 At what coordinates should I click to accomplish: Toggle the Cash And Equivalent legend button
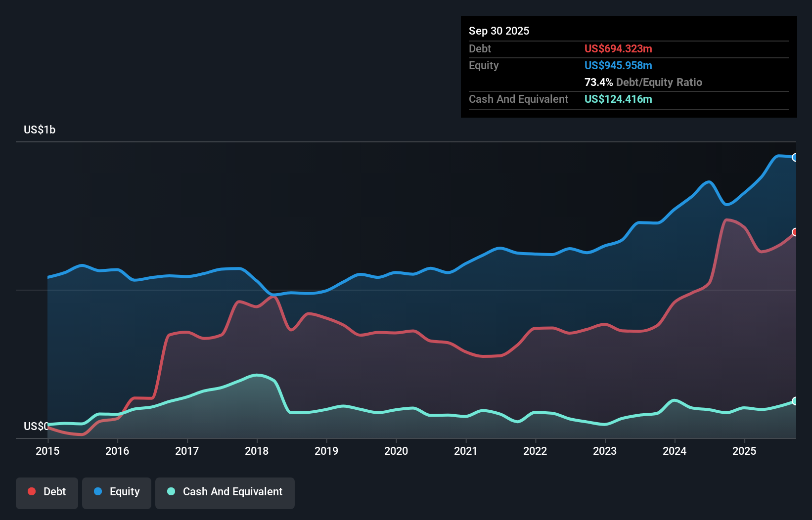(225, 493)
